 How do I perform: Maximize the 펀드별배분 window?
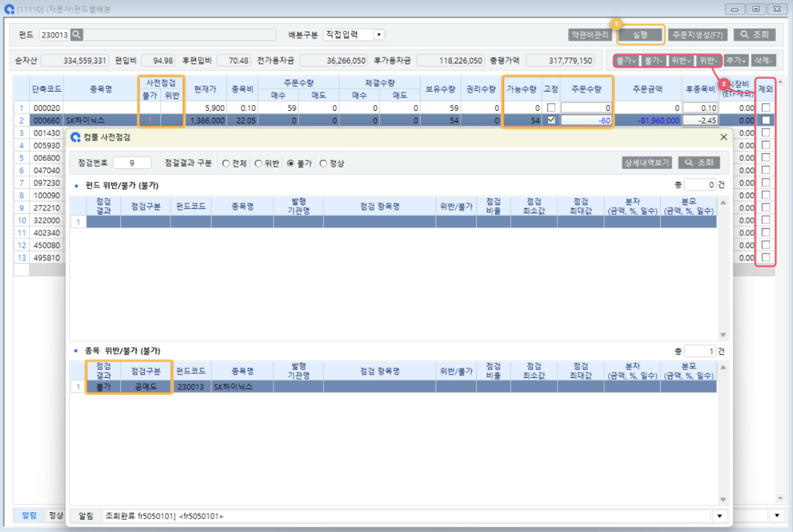(756, 9)
